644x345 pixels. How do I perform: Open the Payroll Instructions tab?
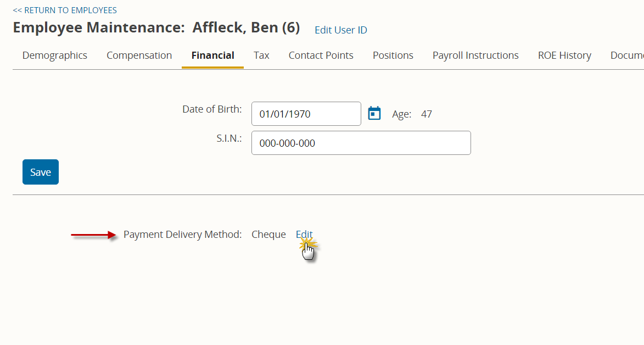tap(475, 55)
